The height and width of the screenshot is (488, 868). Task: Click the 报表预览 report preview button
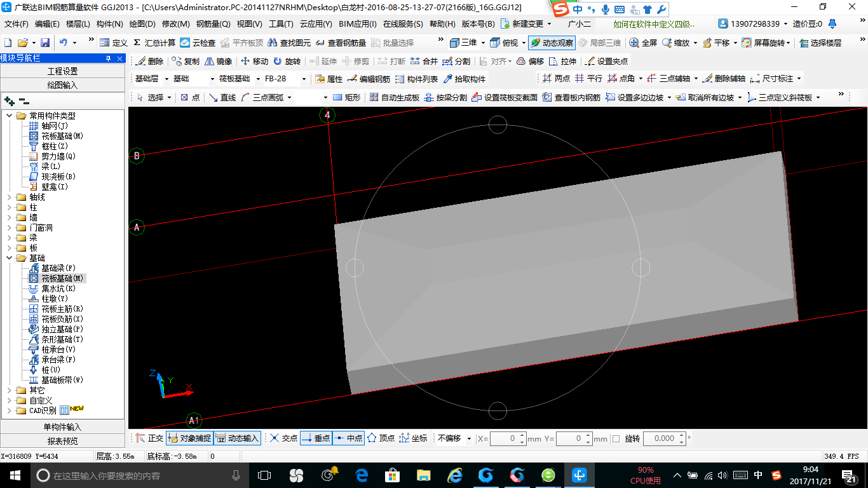click(62, 441)
